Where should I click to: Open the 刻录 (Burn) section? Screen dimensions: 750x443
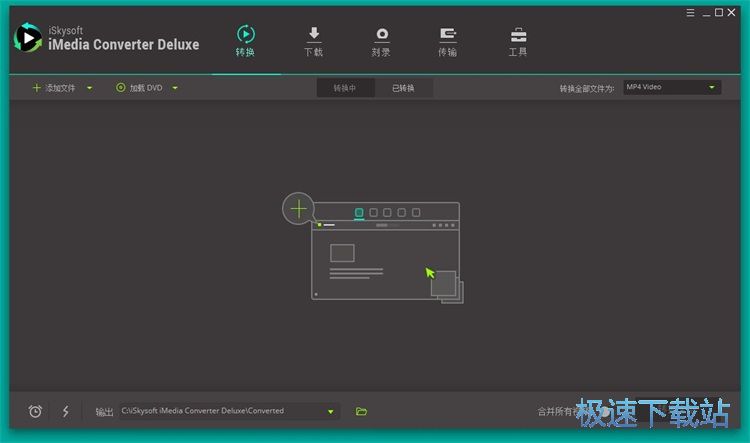click(381, 42)
